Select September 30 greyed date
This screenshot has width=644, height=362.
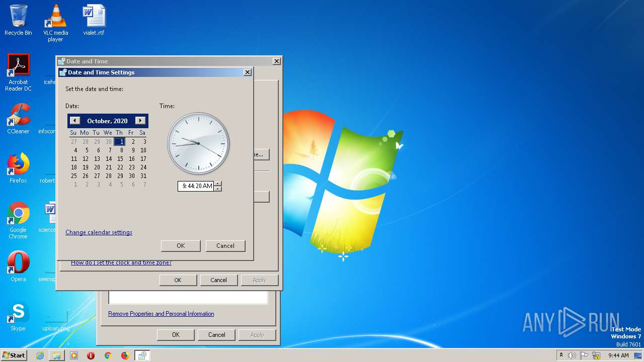pyautogui.click(x=108, y=142)
